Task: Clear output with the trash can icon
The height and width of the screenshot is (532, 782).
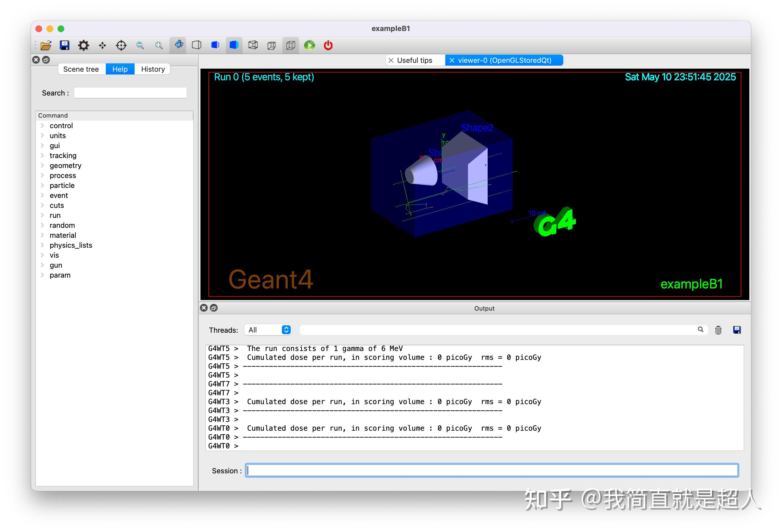Action: click(718, 330)
